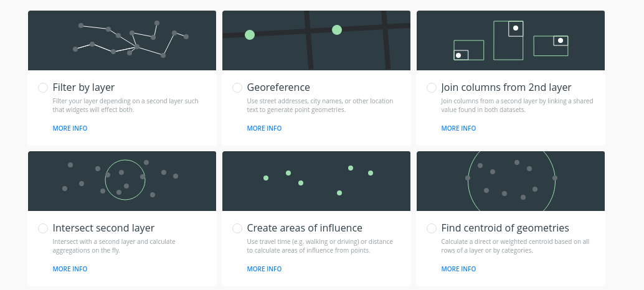Click the Create areas of influence title

coord(305,228)
